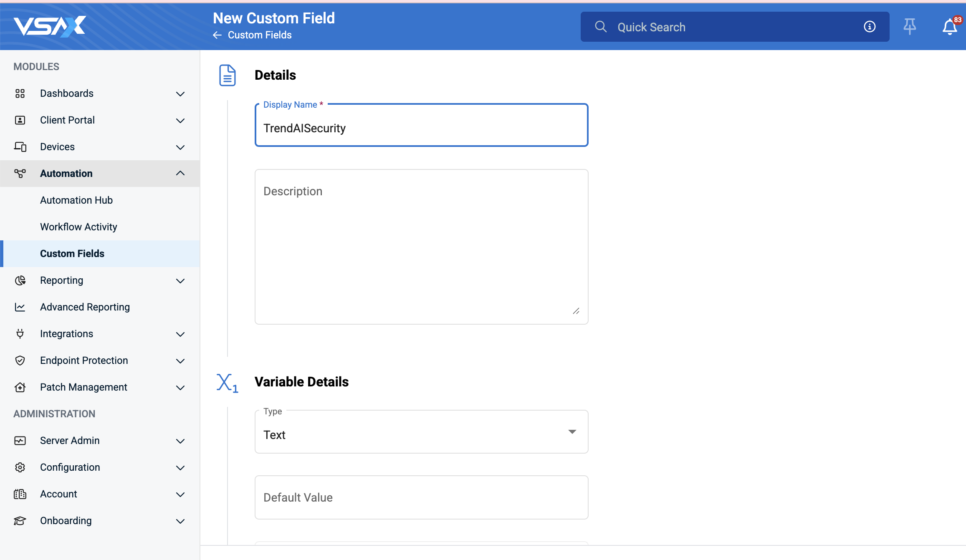
Task: Expand the Server Admin section
Action: point(180,441)
